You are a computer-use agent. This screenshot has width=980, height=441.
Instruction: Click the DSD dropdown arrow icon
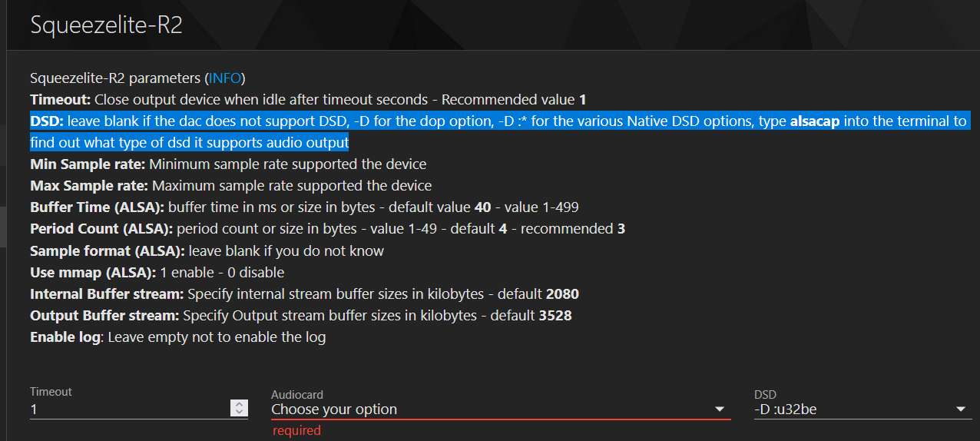tap(961, 409)
